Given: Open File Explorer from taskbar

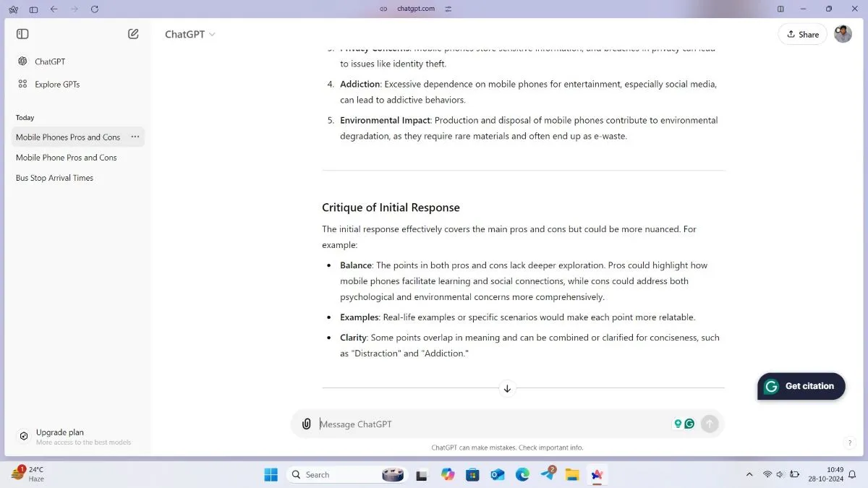Looking at the screenshot, I should [572, 474].
